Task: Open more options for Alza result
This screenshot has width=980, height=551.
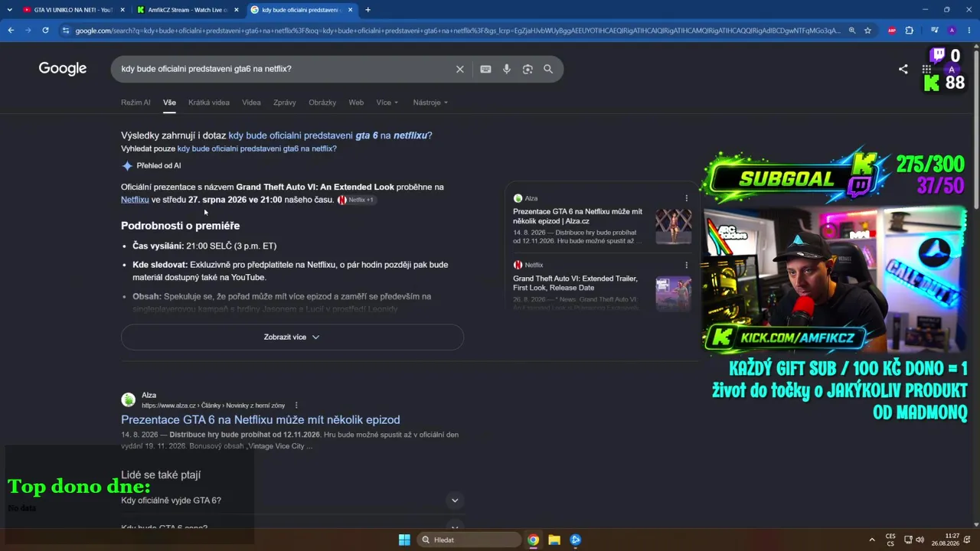Action: [x=296, y=406]
